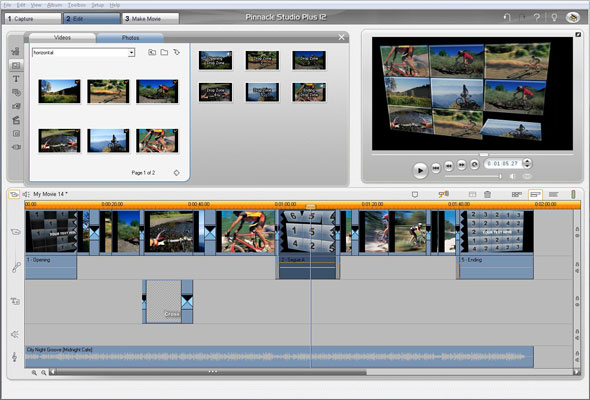
Task: Click the top-left drop zone in theme editor
Action: [215, 60]
